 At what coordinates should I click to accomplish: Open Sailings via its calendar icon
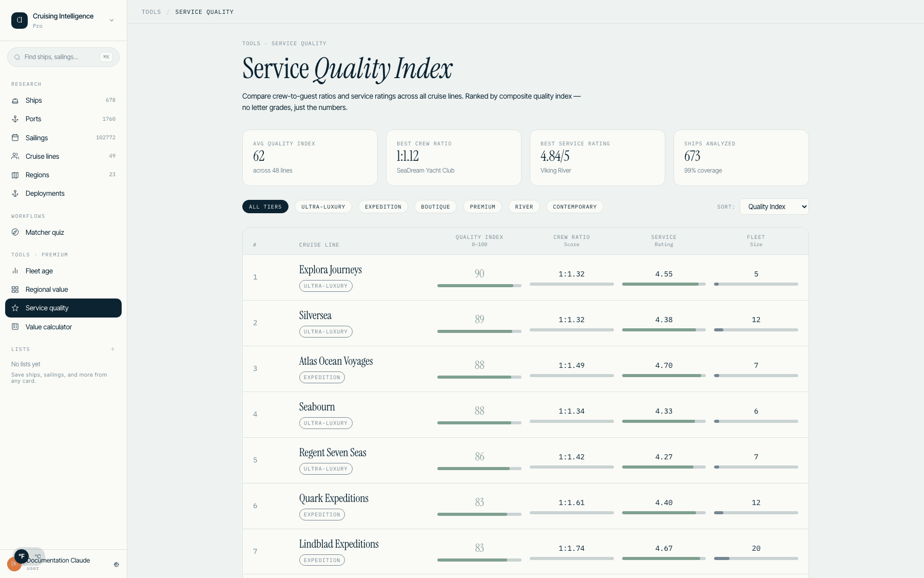coord(15,138)
